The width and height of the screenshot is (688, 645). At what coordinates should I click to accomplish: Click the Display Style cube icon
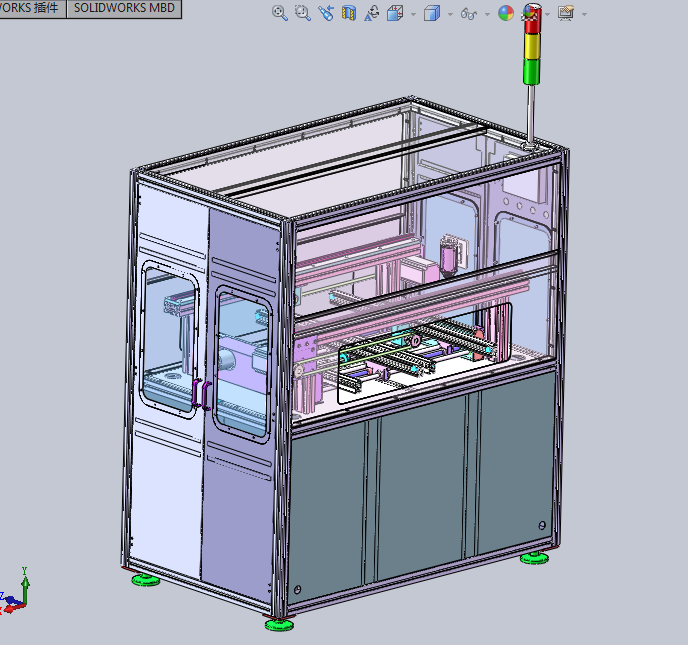[x=432, y=13]
